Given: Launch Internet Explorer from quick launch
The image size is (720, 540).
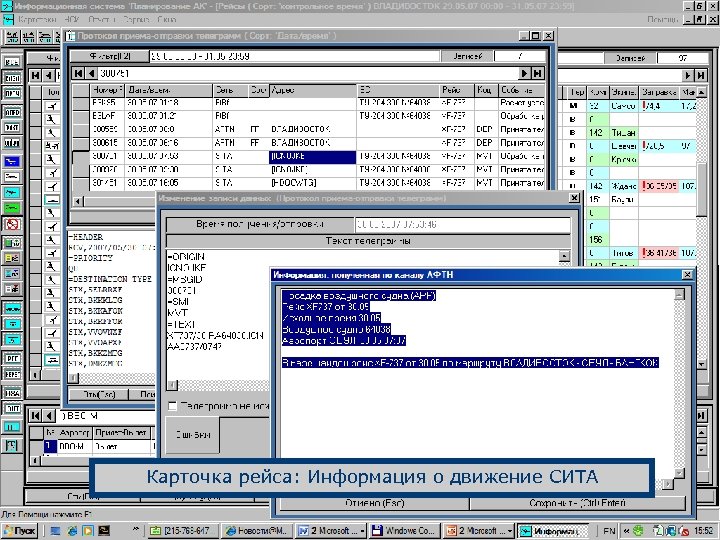Looking at the screenshot, I should (72, 531).
